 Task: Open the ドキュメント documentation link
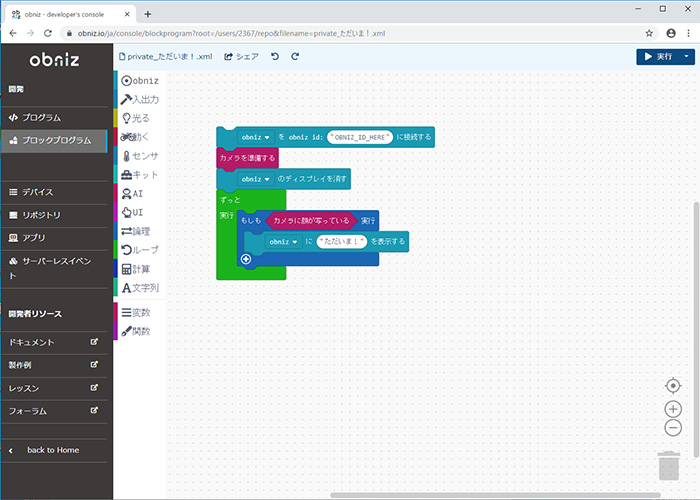click(52, 342)
